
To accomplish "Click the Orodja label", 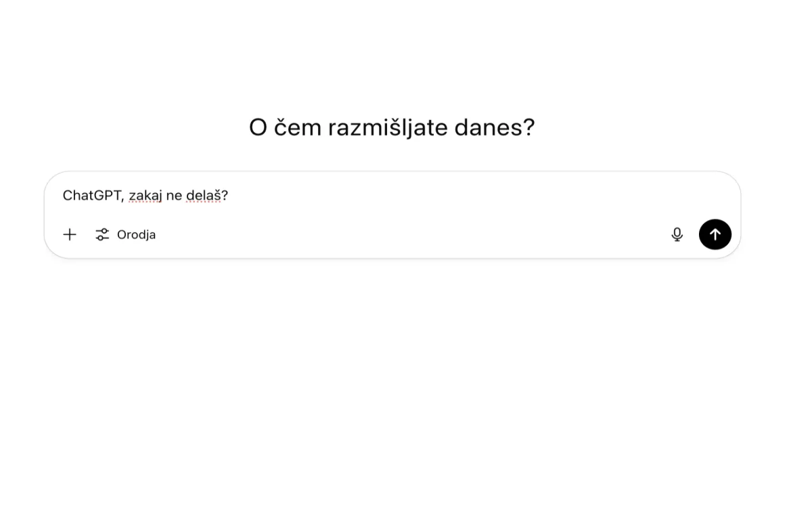I will (137, 234).
